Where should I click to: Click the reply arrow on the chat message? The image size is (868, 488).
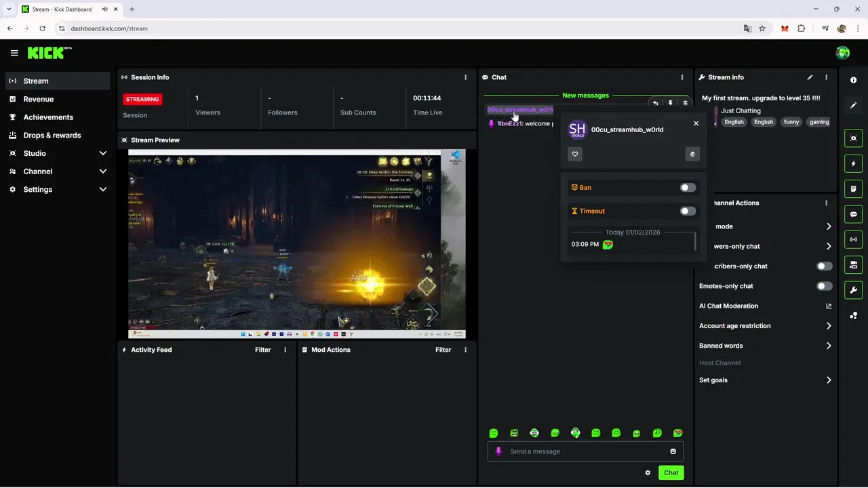pos(656,104)
